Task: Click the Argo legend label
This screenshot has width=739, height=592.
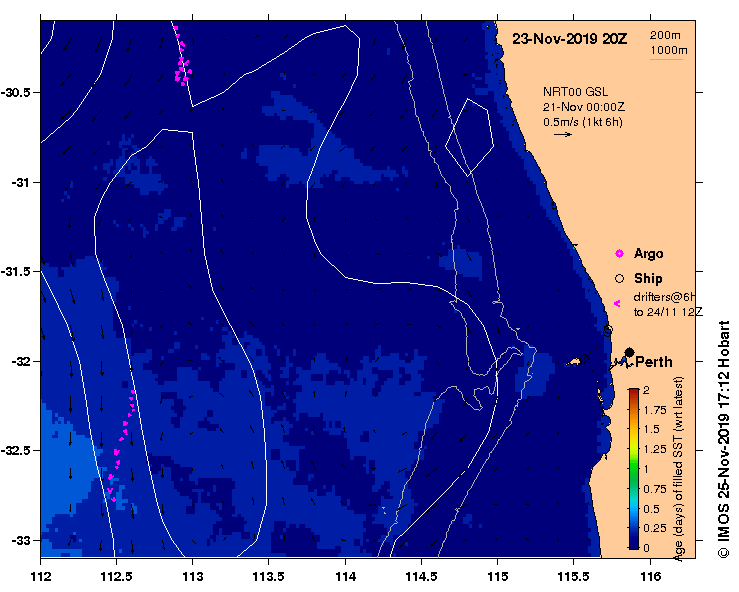Action: click(x=649, y=254)
